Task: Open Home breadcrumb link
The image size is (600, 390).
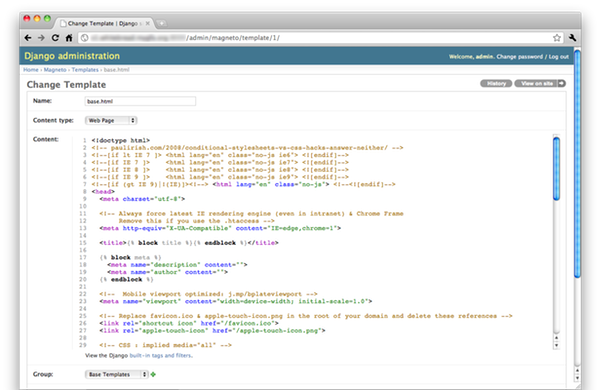Action: 31,70
